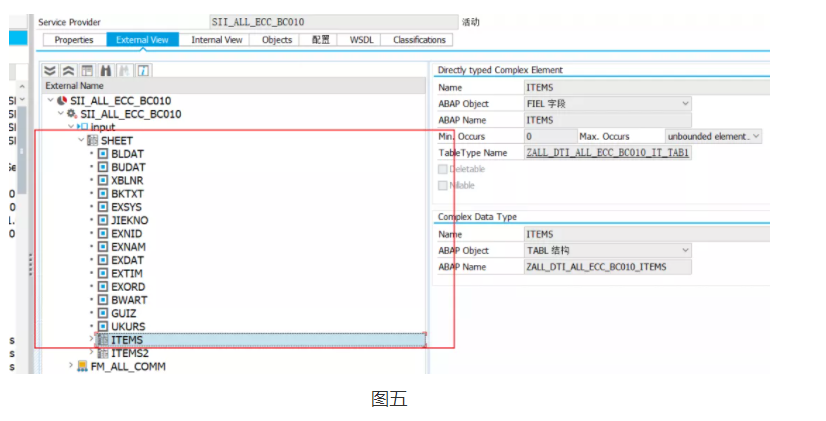Click the ABAP Name field ZALL_DTI_ALL_ECC_BC010_ITEMS
Screen dimensions: 826x421
608,267
